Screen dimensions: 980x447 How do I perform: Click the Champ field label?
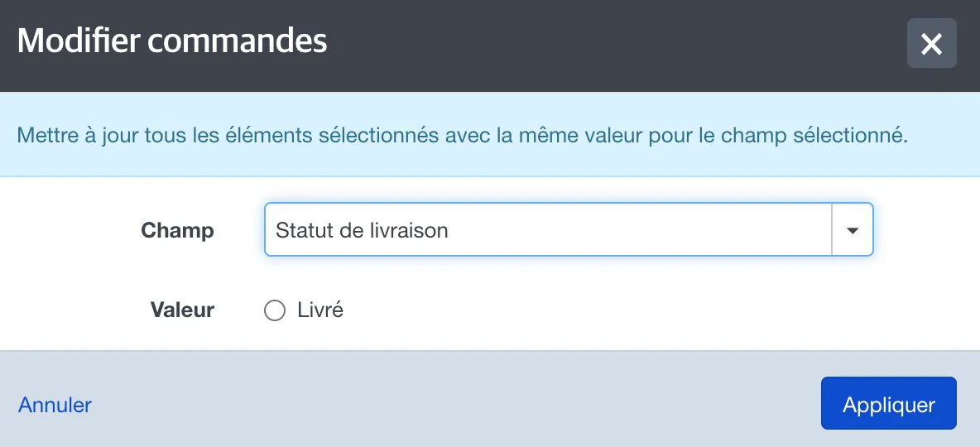point(177,230)
